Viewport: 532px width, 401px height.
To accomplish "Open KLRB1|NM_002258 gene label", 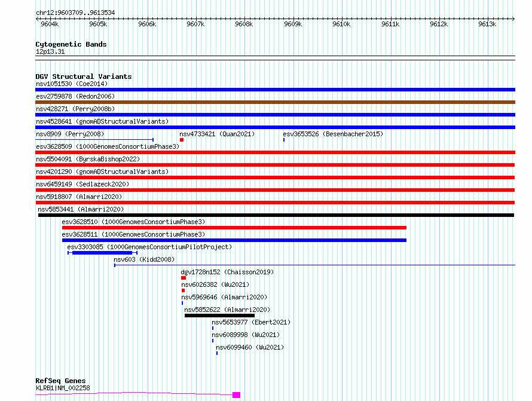I will [x=63, y=388].
